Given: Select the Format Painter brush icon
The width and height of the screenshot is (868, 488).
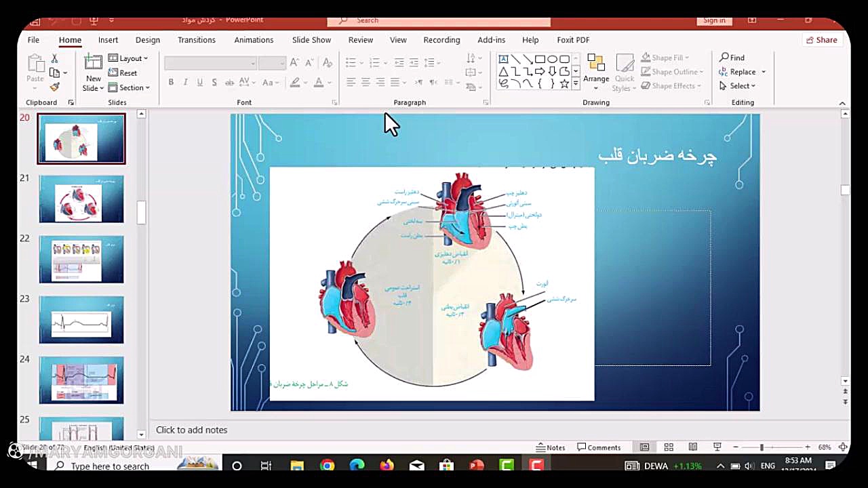Looking at the screenshot, I should point(55,87).
